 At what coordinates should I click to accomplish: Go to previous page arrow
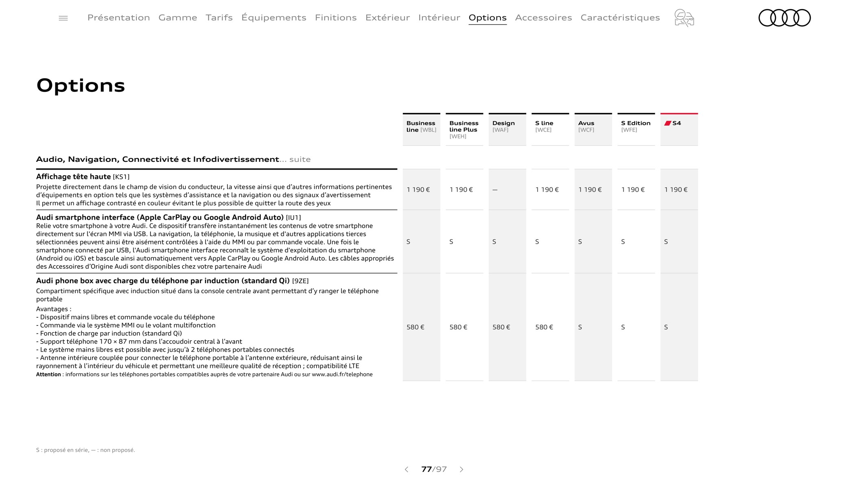pyautogui.click(x=406, y=469)
